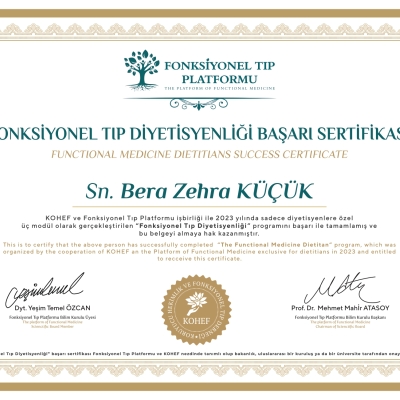
Task: Click the footnote line about başarı sertifikası
Action: click(200, 353)
